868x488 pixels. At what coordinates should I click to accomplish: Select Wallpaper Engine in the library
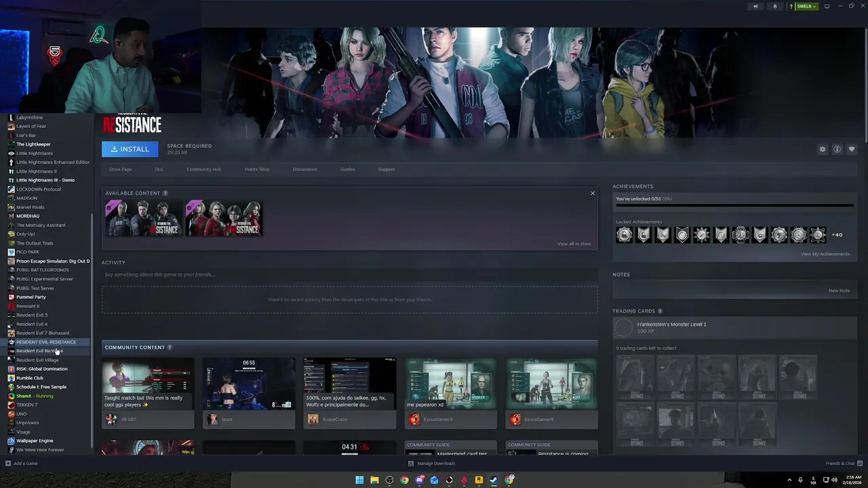[x=35, y=441]
